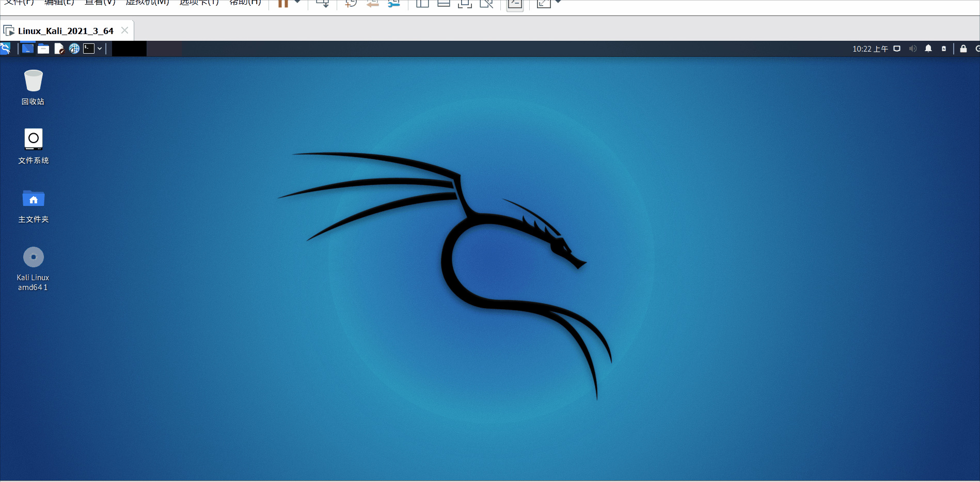Expand the terminal launcher dropdown arrow
Screen dimensions: 980x482
click(100, 49)
